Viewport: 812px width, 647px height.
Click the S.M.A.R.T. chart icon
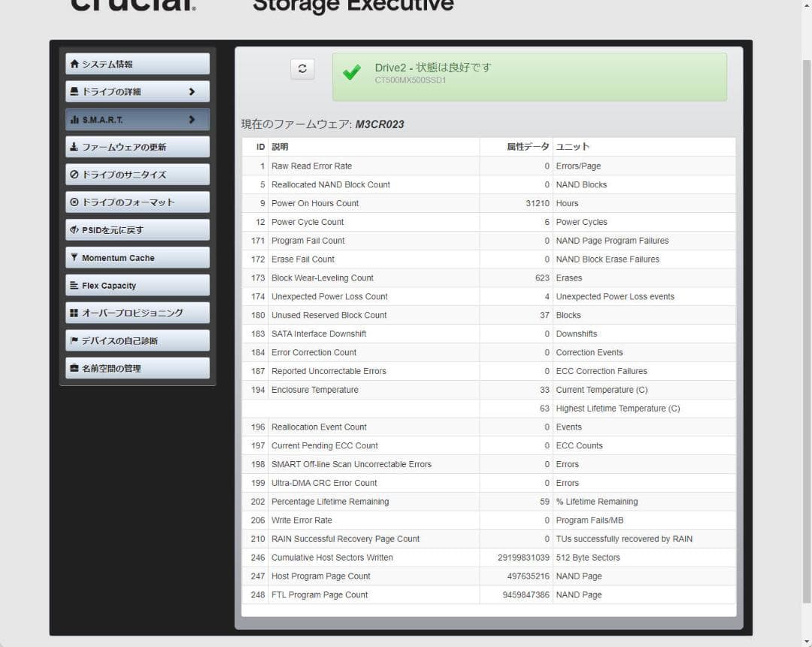[x=75, y=119]
